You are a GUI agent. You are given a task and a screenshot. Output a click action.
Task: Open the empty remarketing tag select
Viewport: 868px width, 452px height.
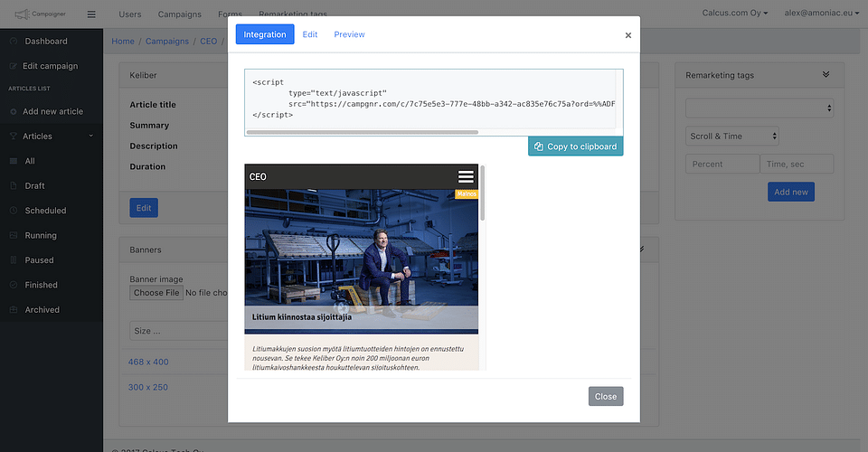pos(759,108)
